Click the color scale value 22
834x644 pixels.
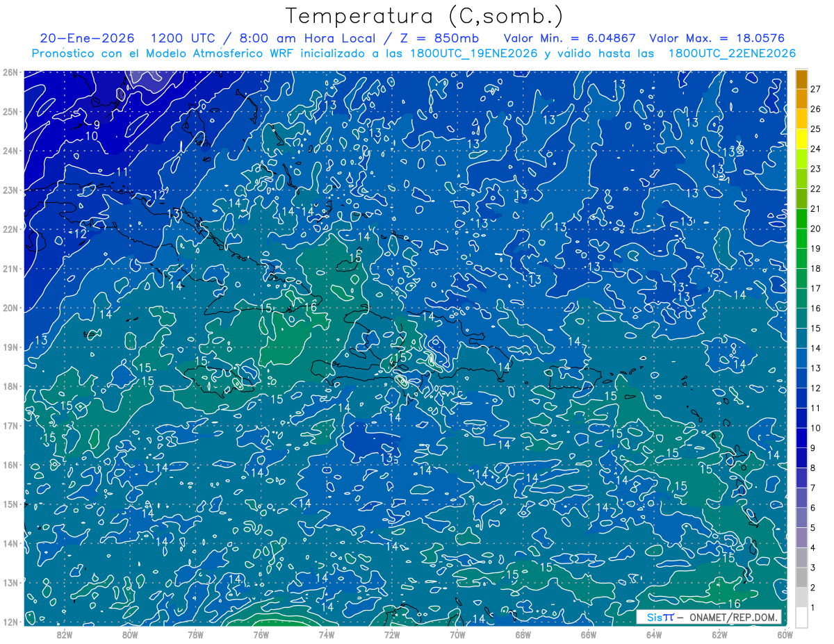tap(815, 188)
